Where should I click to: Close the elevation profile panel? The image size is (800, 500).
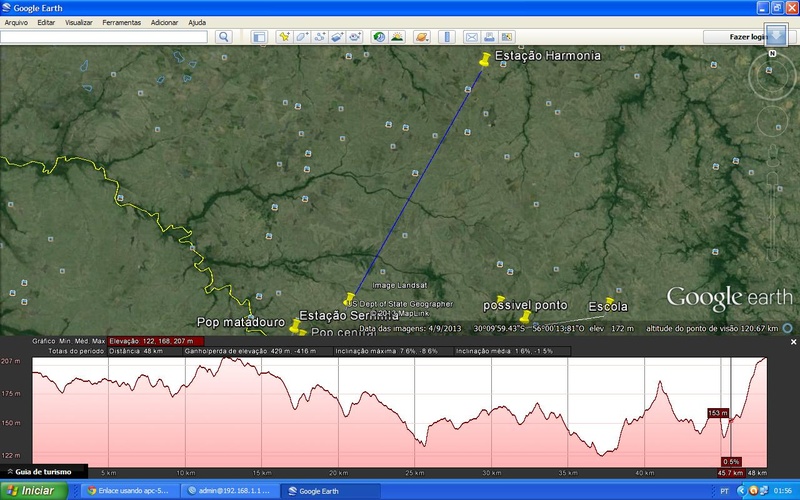[x=793, y=342]
